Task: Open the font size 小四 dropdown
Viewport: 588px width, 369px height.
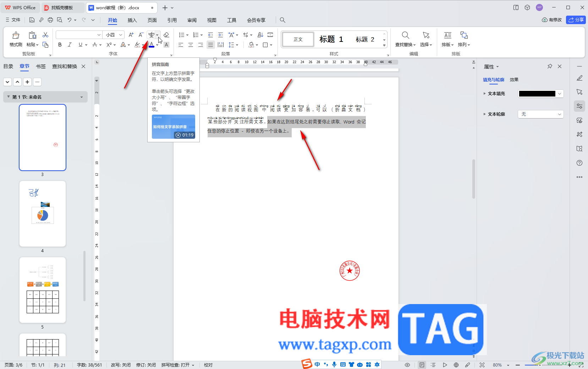Action: [x=121, y=35]
